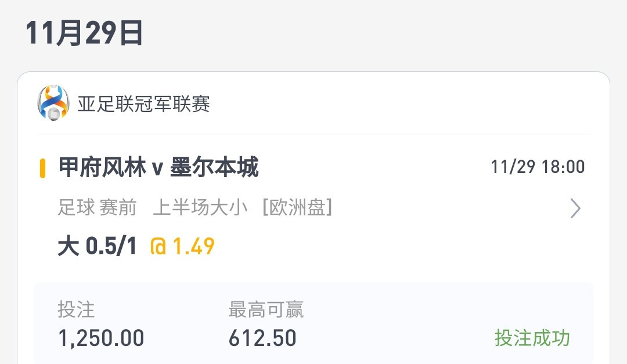Viewport: 627px width, 364px height.
Task: Tap the 足球 赛前 sport label
Action: coord(97,208)
